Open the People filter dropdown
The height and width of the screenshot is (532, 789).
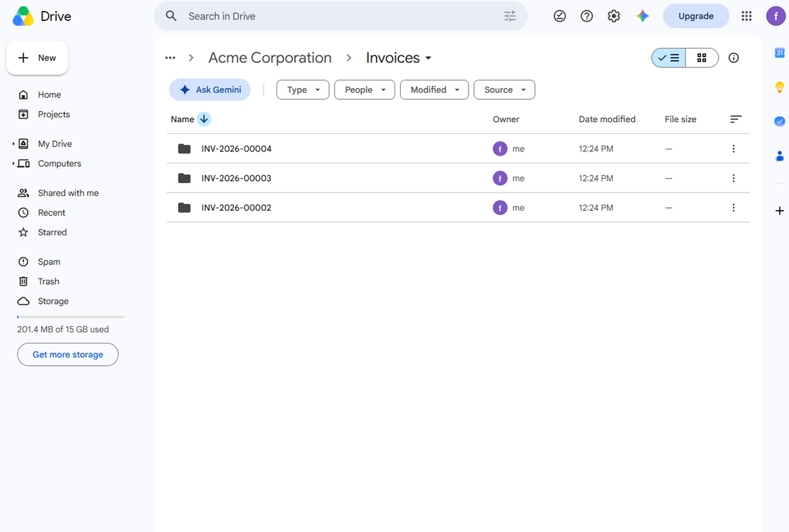pos(364,89)
